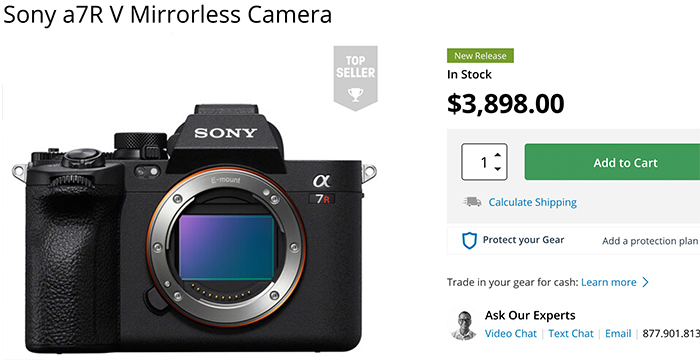
Task: Open Learn more about trade-in
Action: [608, 282]
